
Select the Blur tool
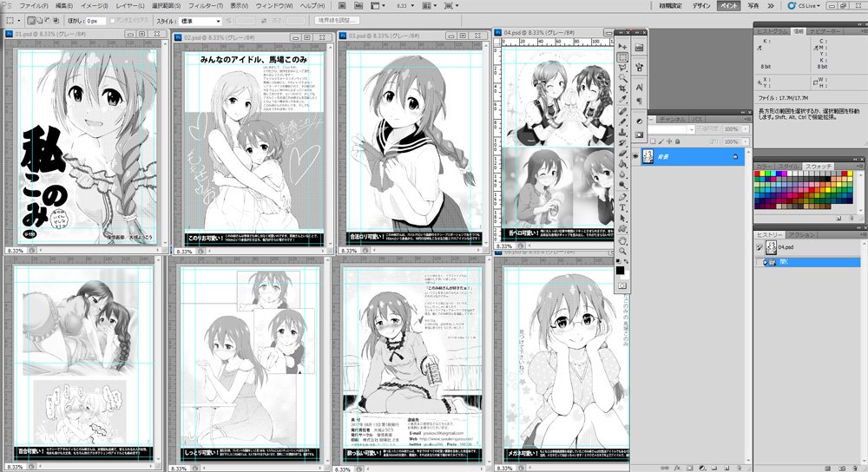622,174
